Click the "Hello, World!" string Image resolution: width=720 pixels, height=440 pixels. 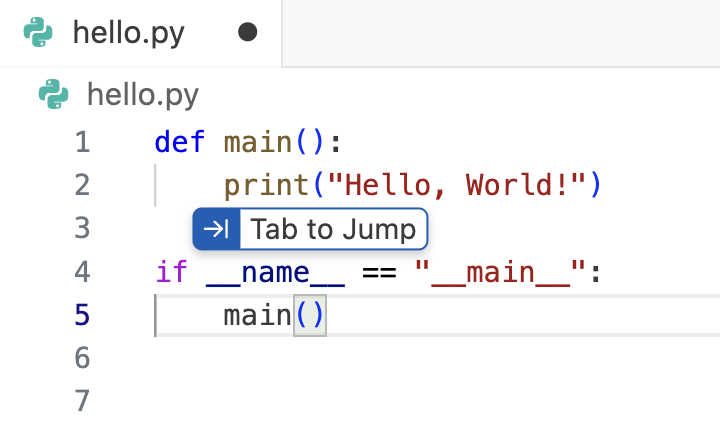pyautogui.click(x=457, y=185)
